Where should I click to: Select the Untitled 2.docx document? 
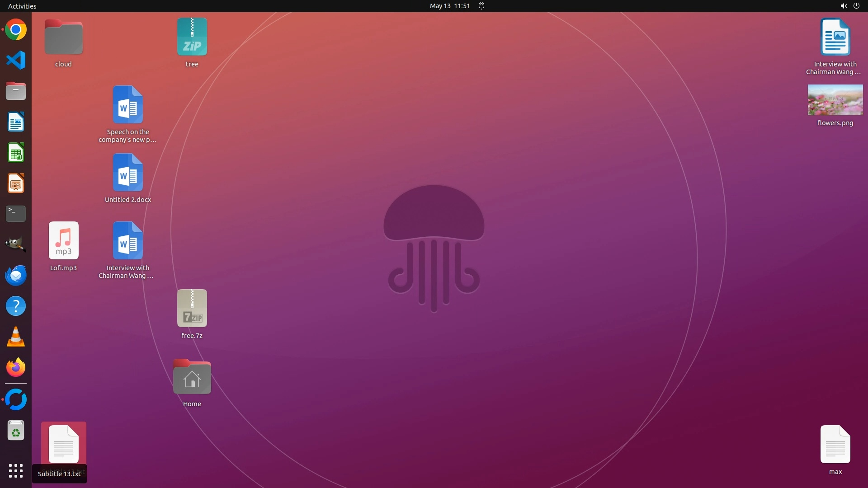click(x=128, y=173)
